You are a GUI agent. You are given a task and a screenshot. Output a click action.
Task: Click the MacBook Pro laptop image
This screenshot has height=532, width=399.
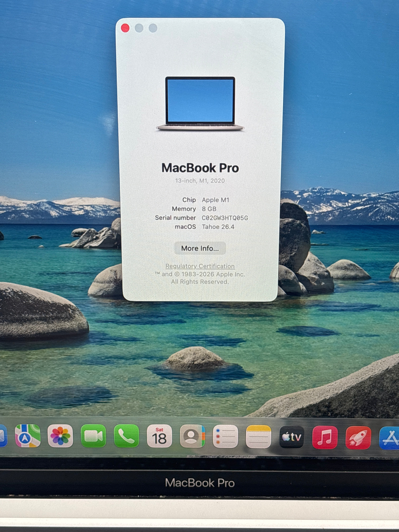pos(200,104)
